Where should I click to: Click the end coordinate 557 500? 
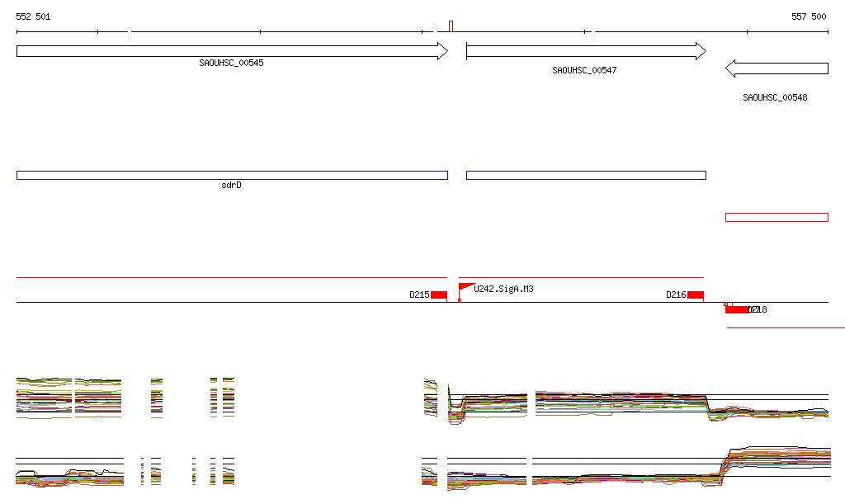(x=809, y=16)
